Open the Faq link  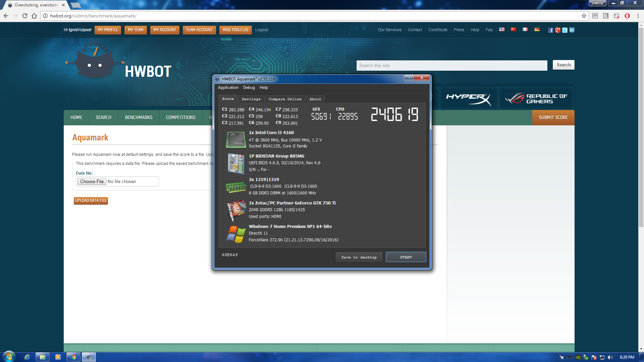tap(489, 30)
